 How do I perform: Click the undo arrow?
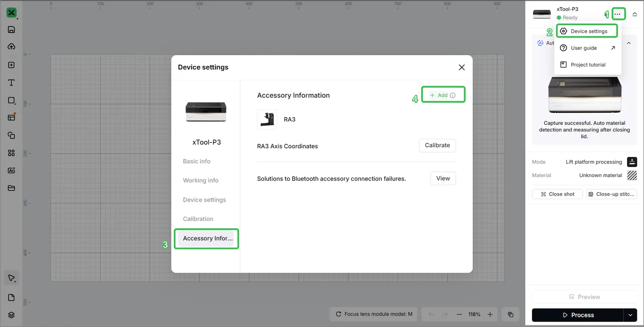pos(432,314)
